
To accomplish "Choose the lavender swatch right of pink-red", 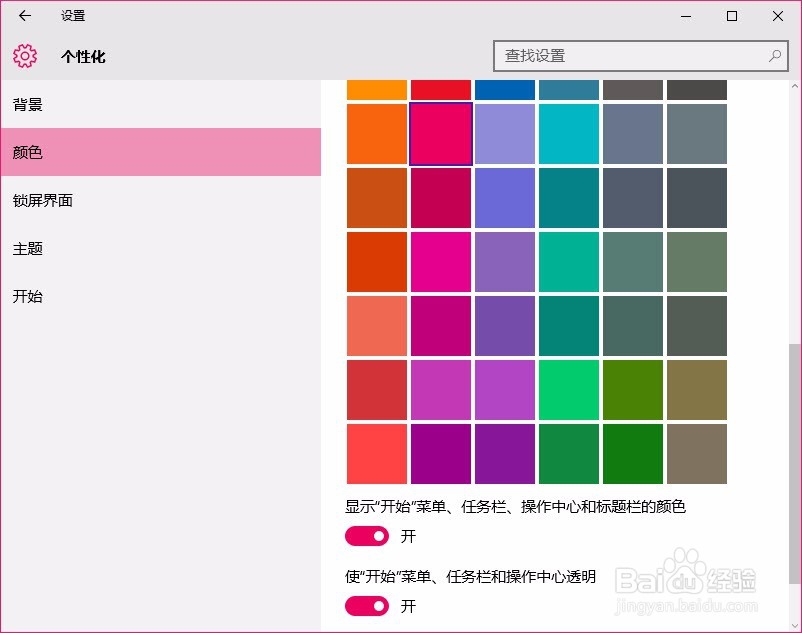I will tap(505, 134).
